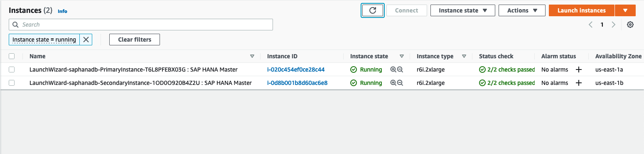The image size is (644, 154).
Task: Select all instances header checkbox
Action: click(12, 56)
